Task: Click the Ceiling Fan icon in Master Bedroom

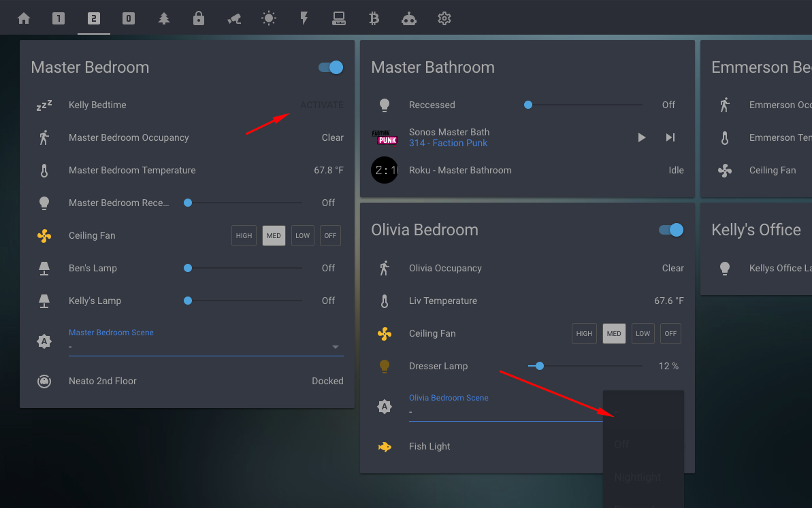Action: click(44, 235)
